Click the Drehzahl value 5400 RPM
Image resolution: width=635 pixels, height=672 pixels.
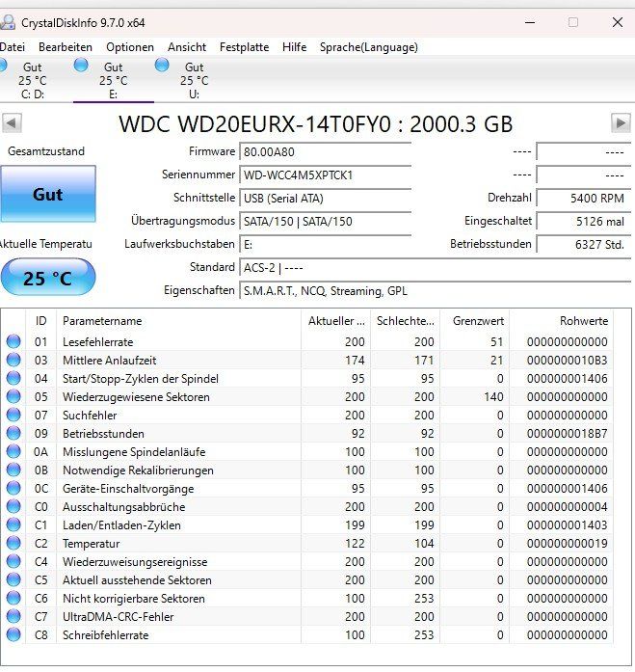(584, 198)
